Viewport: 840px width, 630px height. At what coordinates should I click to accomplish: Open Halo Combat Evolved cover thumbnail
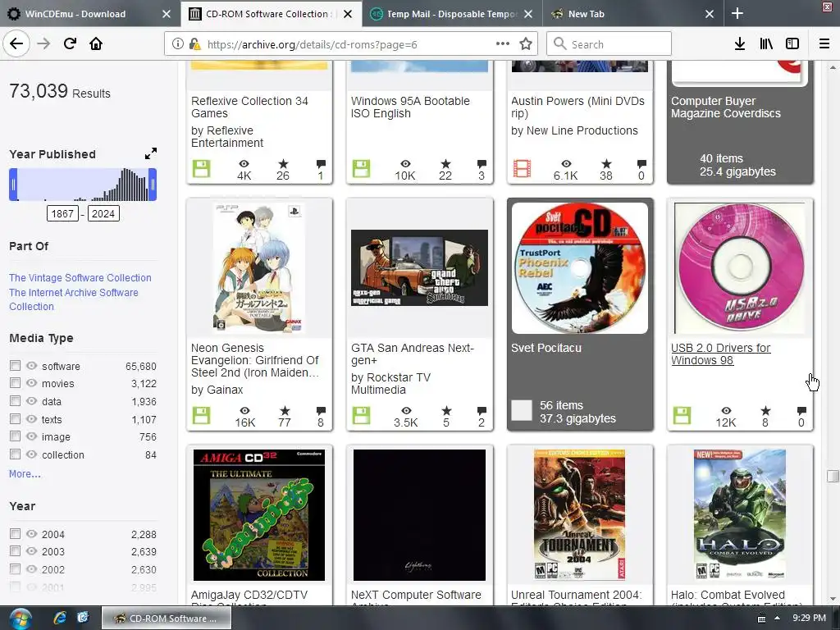click(x=739, y=515)
